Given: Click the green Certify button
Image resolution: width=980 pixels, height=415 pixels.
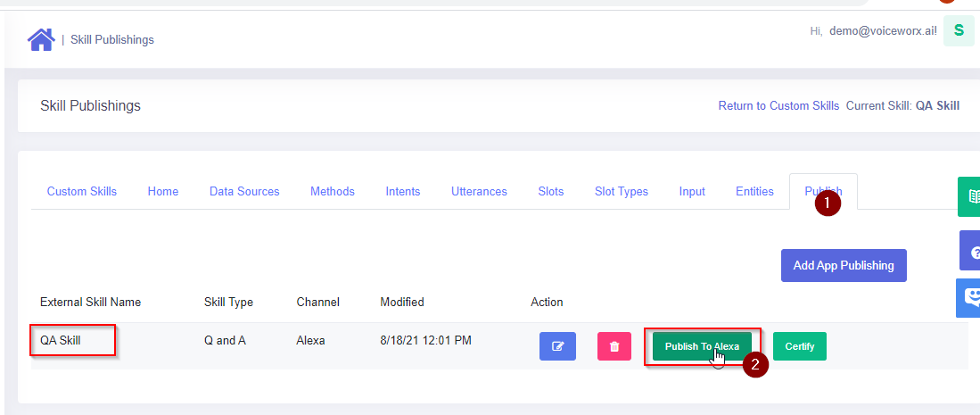Looking at the screenshot, I should coord(799,346).
